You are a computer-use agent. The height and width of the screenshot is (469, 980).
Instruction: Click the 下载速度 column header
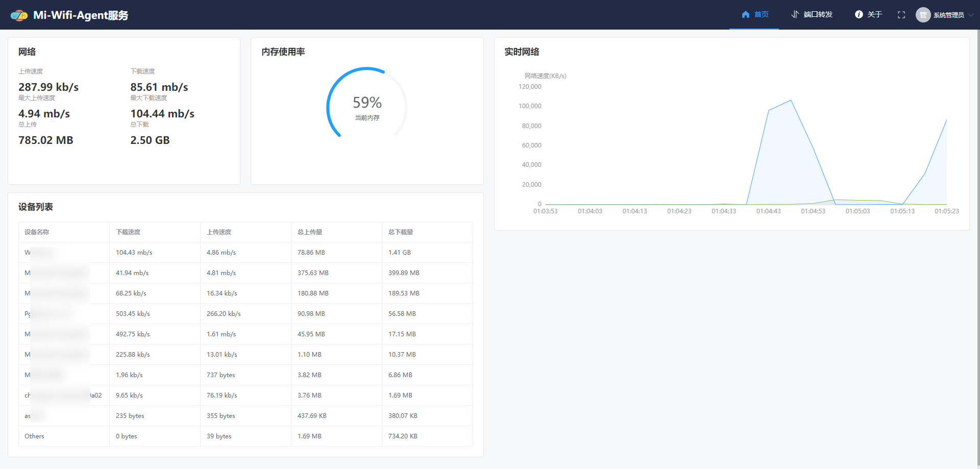coord(128,232)
